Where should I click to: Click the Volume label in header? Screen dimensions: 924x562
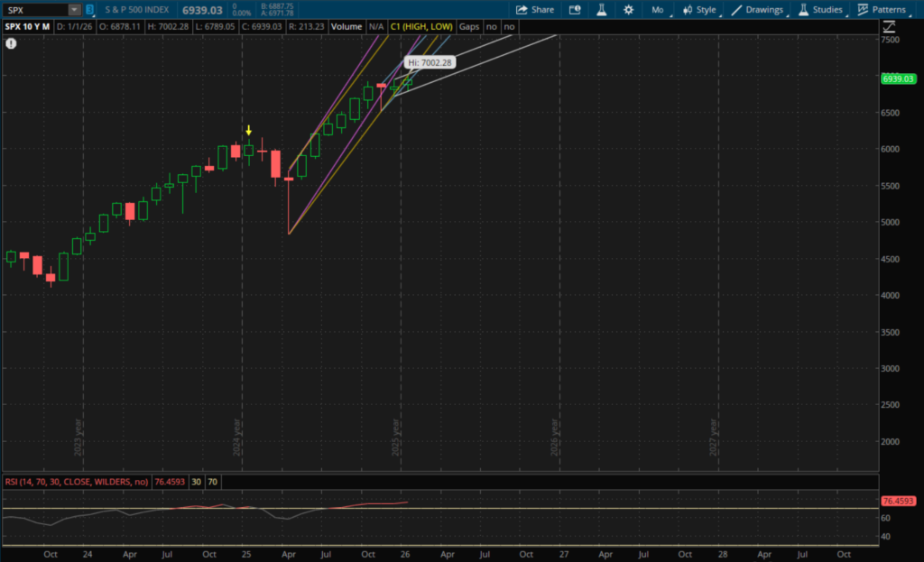[346, 27]
